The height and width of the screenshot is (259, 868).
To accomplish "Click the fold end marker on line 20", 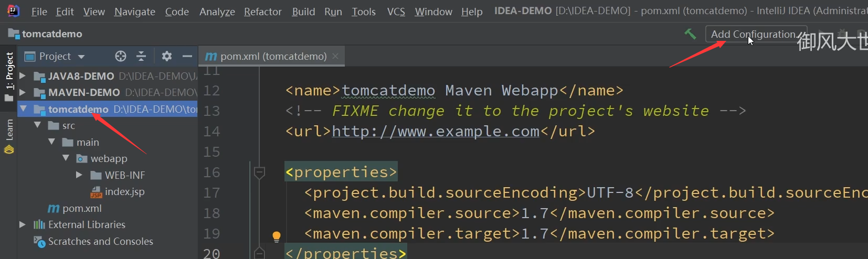I will (259, 254).
